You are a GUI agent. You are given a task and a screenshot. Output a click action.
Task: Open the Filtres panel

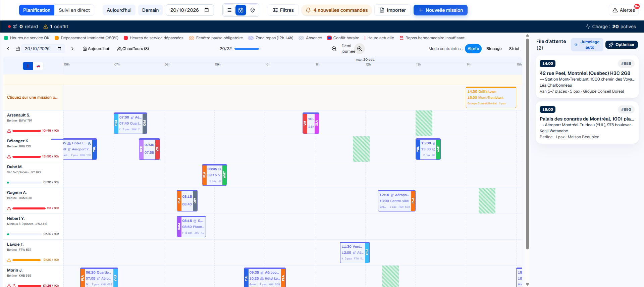pos(283,10)
